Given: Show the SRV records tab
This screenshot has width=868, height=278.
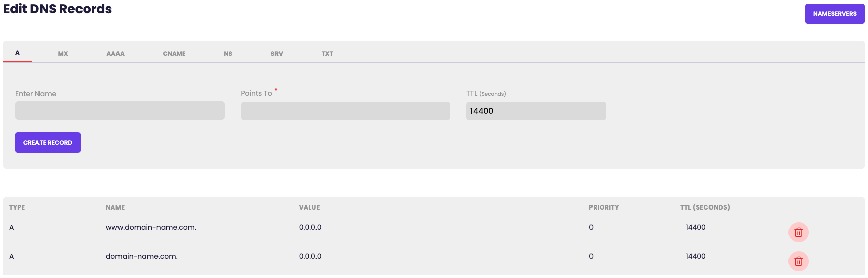Looking at the screenshot, I should tap(277, 54).
